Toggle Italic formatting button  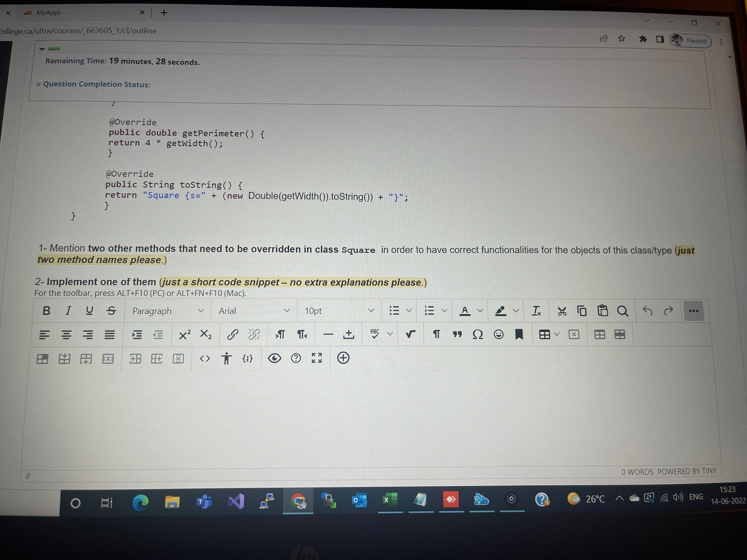coord(68,311)
